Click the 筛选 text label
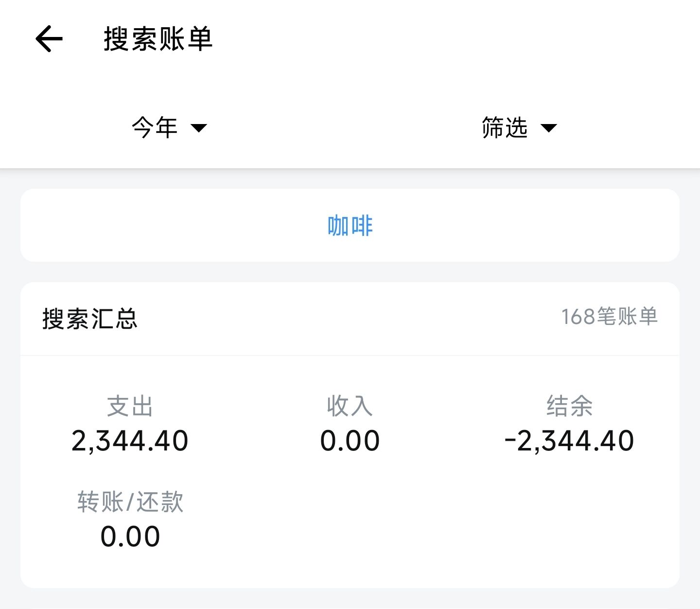The height and width of the screenshot is (609, 700). coord(505,128)
